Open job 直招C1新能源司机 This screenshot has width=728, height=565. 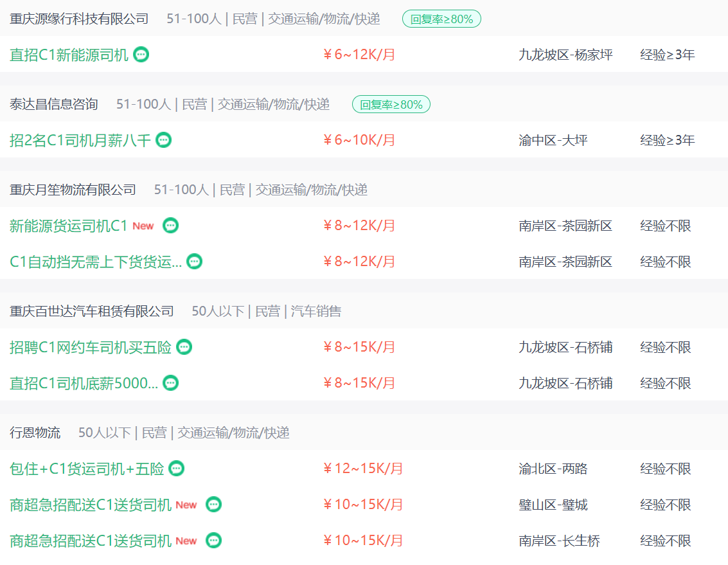(69, 55)
